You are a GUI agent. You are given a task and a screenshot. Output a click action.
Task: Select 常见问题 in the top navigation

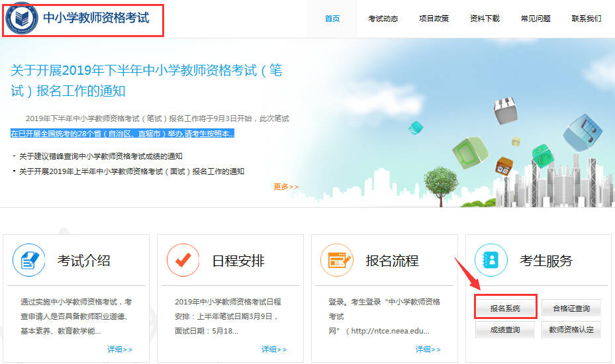pyautogui.click(x=536, y=19)
